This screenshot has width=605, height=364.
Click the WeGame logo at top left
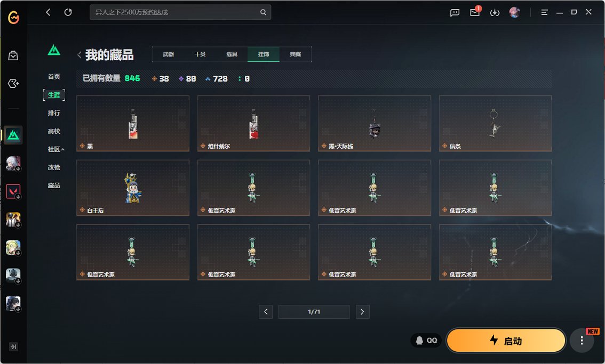point(14,17)
